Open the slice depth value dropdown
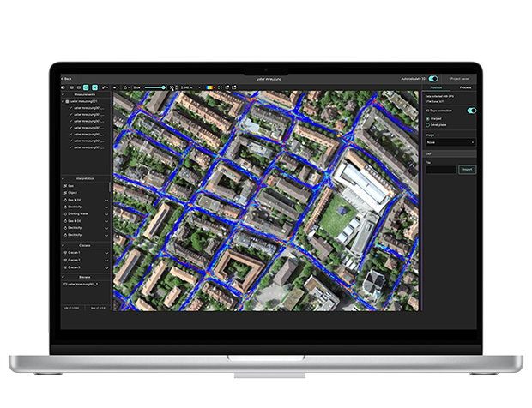532x408 pixels. pos(199,87)
